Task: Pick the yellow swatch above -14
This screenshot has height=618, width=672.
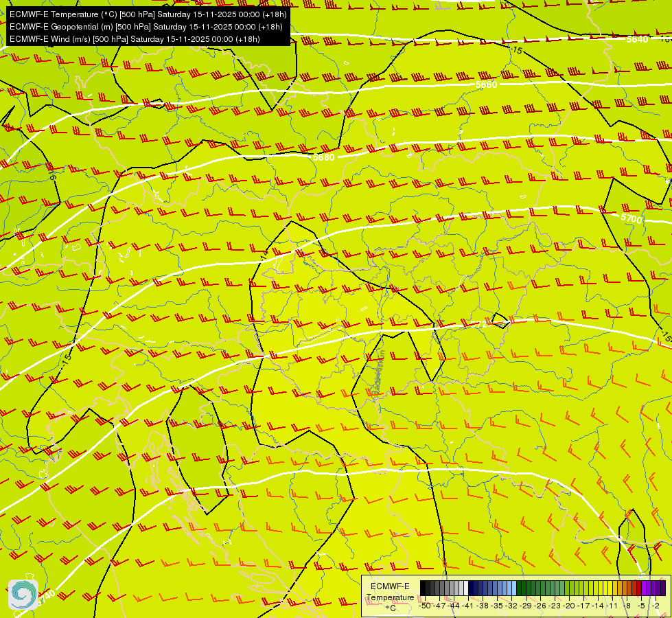Action: click(596, 588)
